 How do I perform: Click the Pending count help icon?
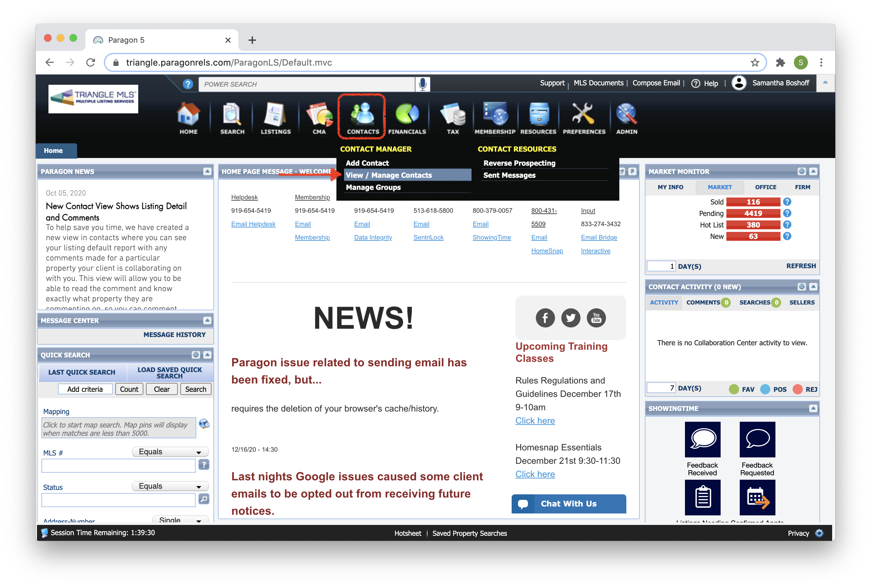tap(787, 213)
